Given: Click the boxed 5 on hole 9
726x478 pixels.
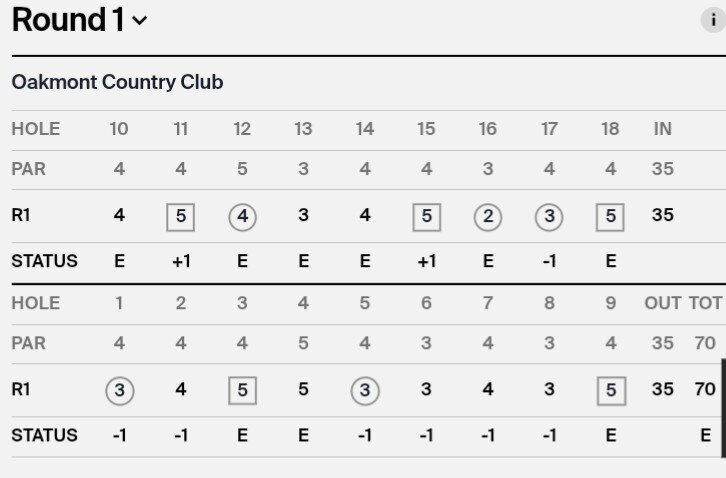Looking at the screenshot, I should pyautogui.click(x=611, y=390).
